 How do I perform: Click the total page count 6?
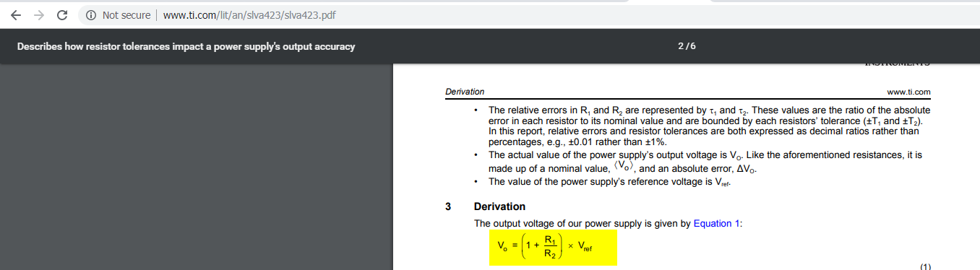pyautogui.click(x=693, y=47)
